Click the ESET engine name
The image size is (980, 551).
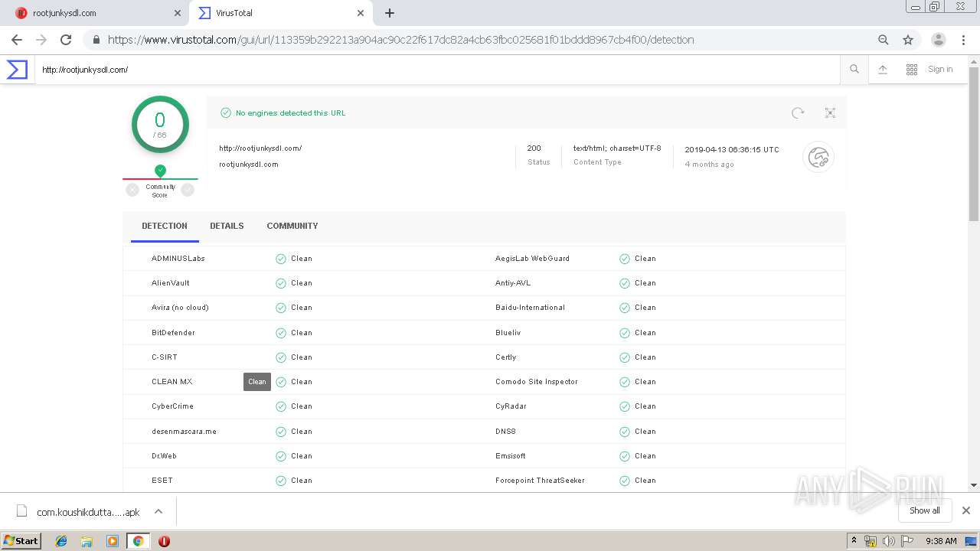162,481
